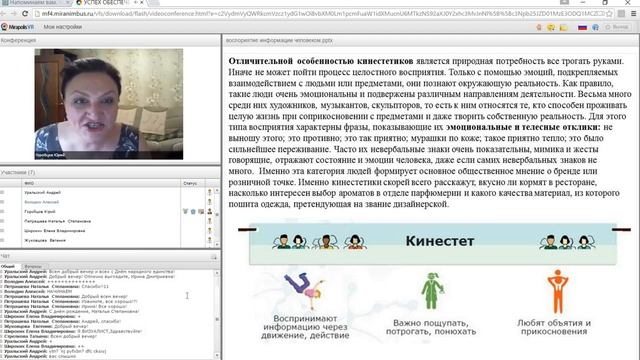Click the Кинестет slide heading
Image resolution: width=640 pixels, height=360 pixels.
[440, 241]
